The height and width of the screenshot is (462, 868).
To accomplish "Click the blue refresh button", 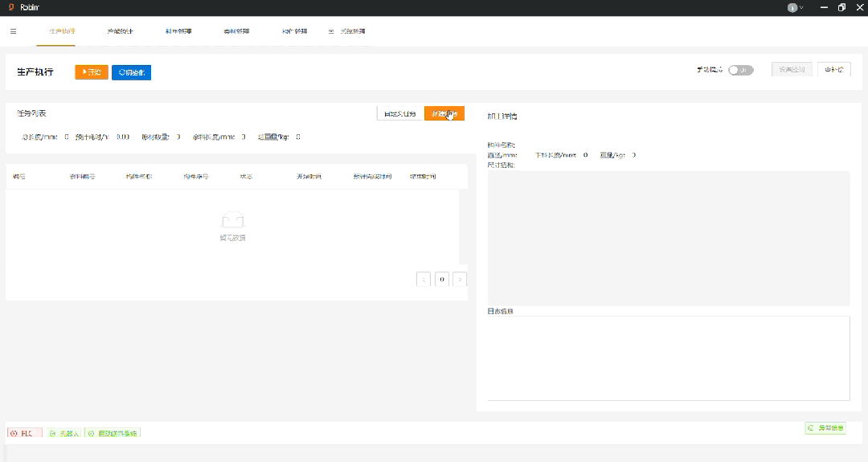I will [131, 72].
